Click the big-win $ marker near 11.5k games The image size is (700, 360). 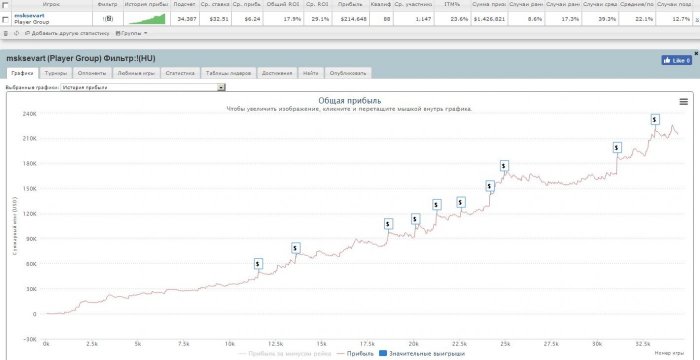pyautogui.click(x=258, y=264)
